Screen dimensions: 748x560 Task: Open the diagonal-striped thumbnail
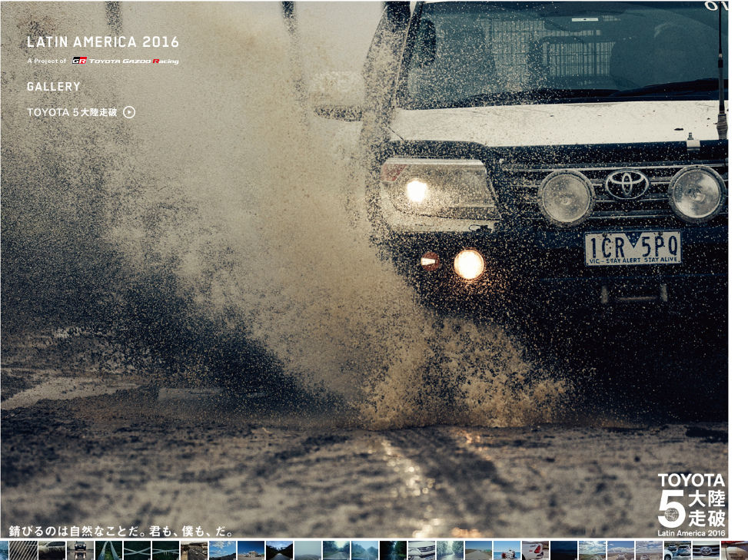pyautogui.click(x=23, y=551)
